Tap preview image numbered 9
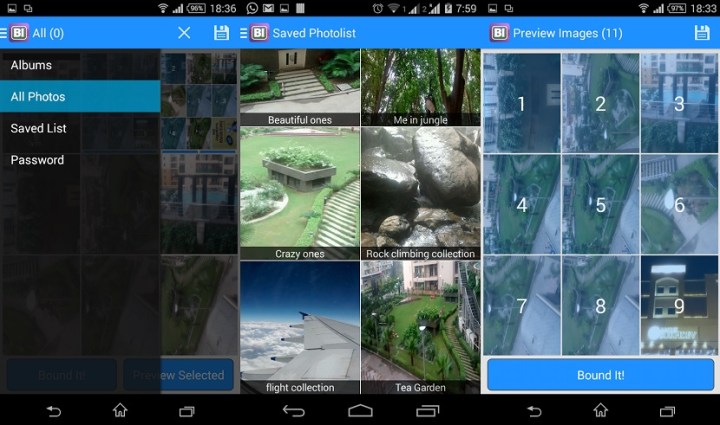Image resolution: width=720 pixels, height=425 pixels. pos(679,306)
